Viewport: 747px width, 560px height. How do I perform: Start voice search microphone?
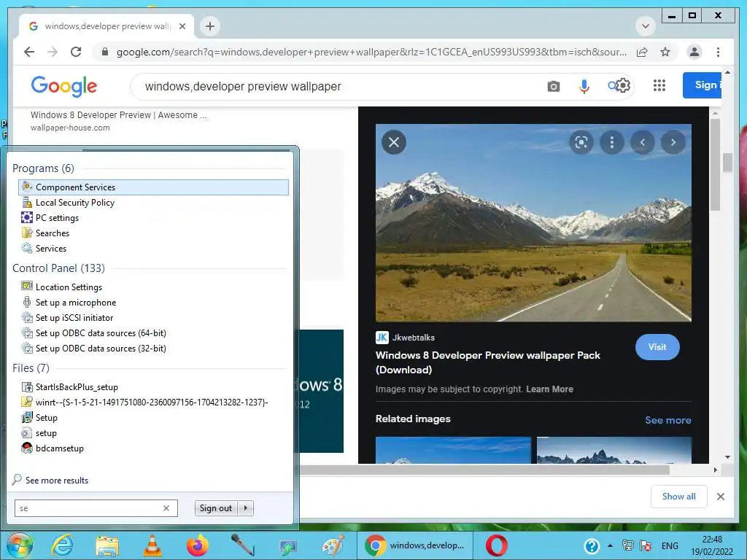pyautogui.click(x=584, y=86)
